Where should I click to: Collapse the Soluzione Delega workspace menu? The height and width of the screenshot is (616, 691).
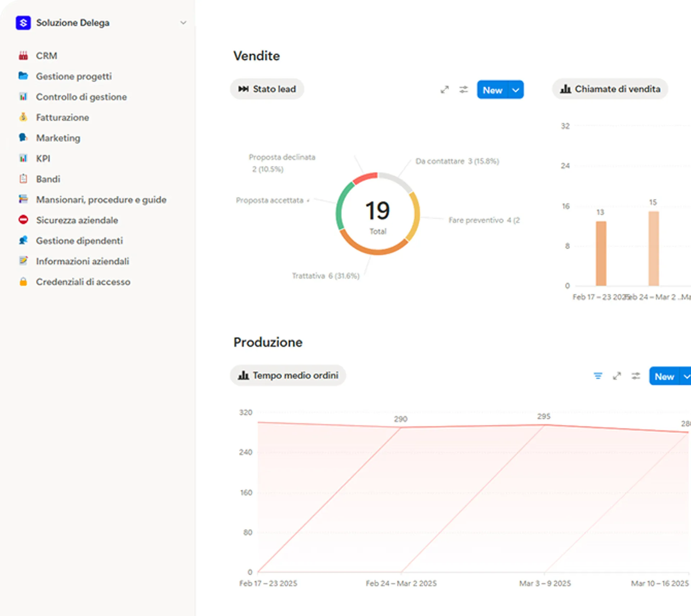pyautogui.click(x=184, y=22)
